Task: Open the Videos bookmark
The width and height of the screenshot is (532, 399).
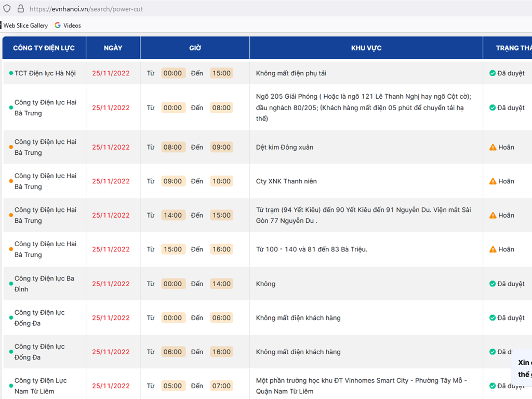Action: click(x=72, y=25)
